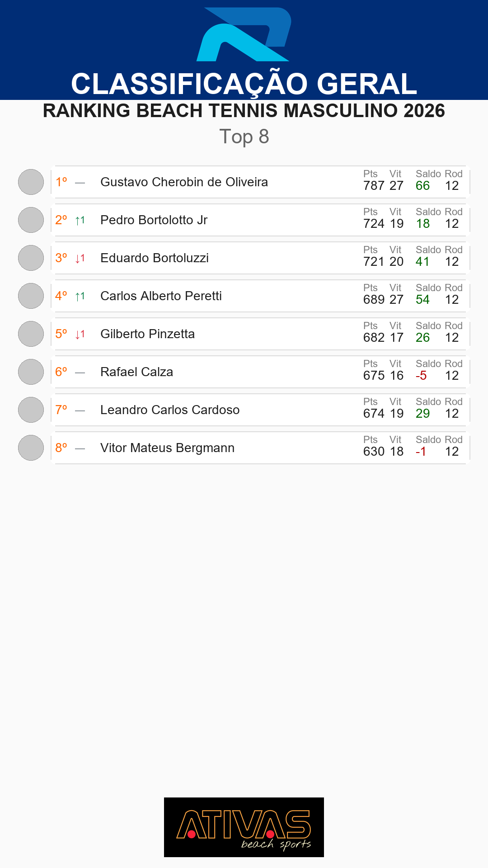Click the blue R logo at top

pyautogui.click(x=244, y=34)
